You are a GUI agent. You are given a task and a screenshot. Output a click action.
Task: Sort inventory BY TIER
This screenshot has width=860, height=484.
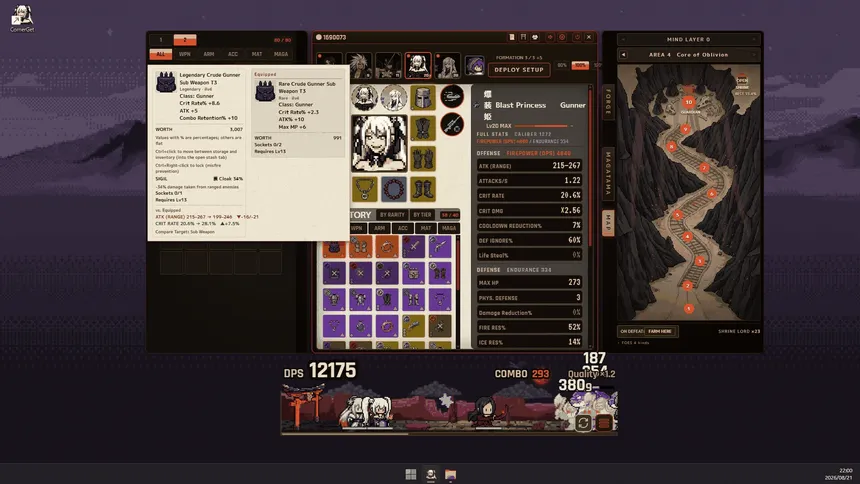(422, 215)
